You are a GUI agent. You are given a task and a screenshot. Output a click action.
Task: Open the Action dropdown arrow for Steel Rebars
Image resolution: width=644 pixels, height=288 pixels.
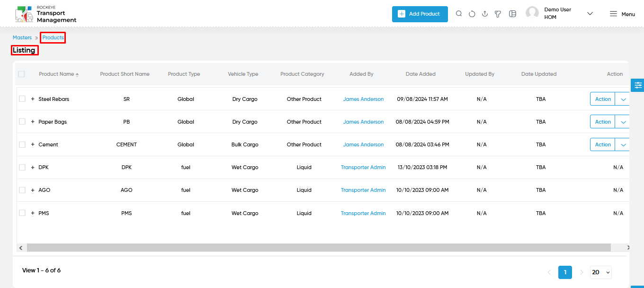(623, 99)
